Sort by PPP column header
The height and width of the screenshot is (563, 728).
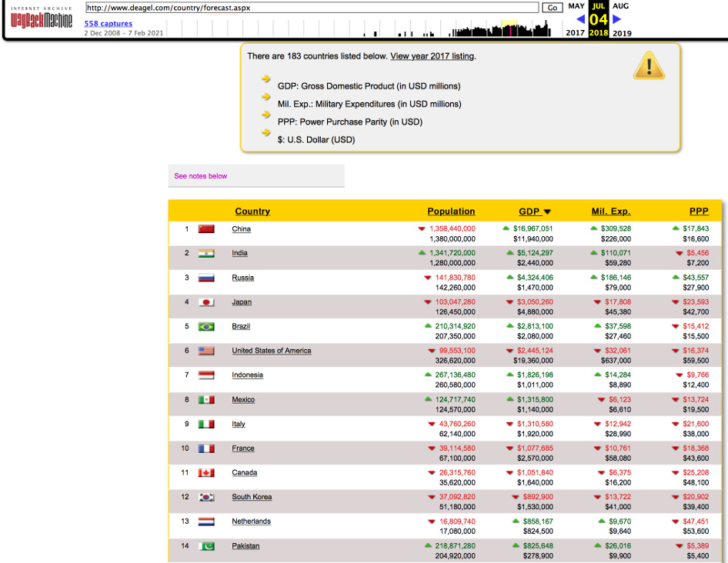pyautogui.click(x=699, y=212)
